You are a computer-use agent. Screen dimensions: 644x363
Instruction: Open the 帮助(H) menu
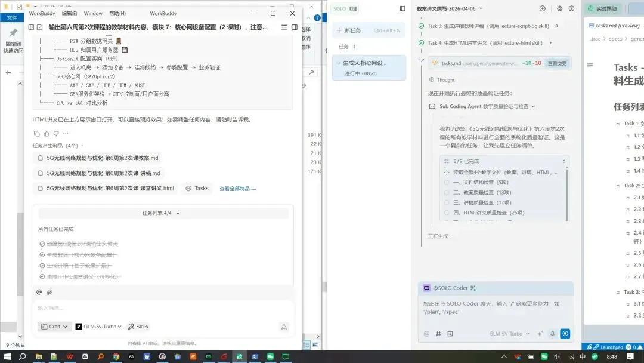117,13
